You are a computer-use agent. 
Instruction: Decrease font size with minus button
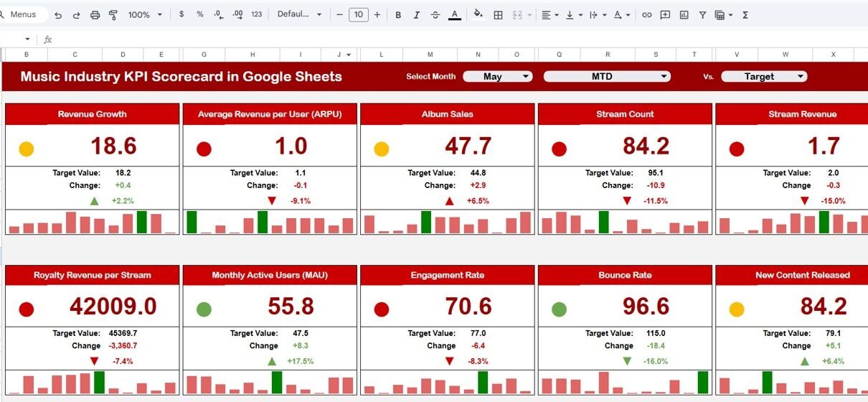339,14
